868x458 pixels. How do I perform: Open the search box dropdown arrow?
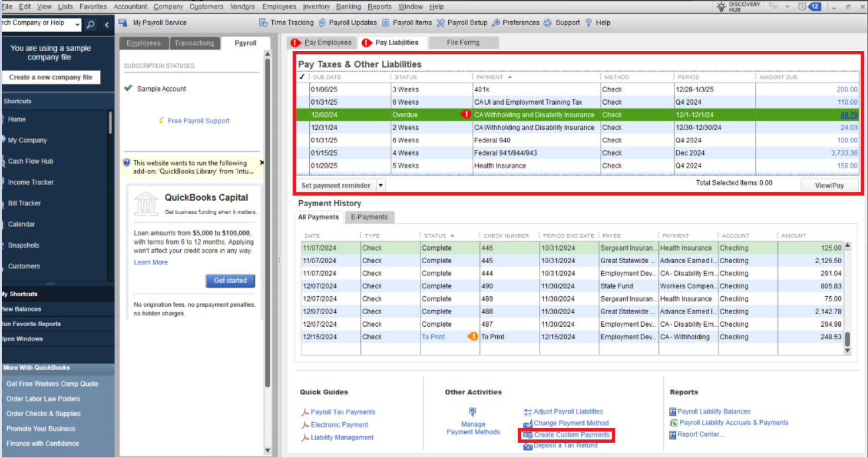point(77,25)
